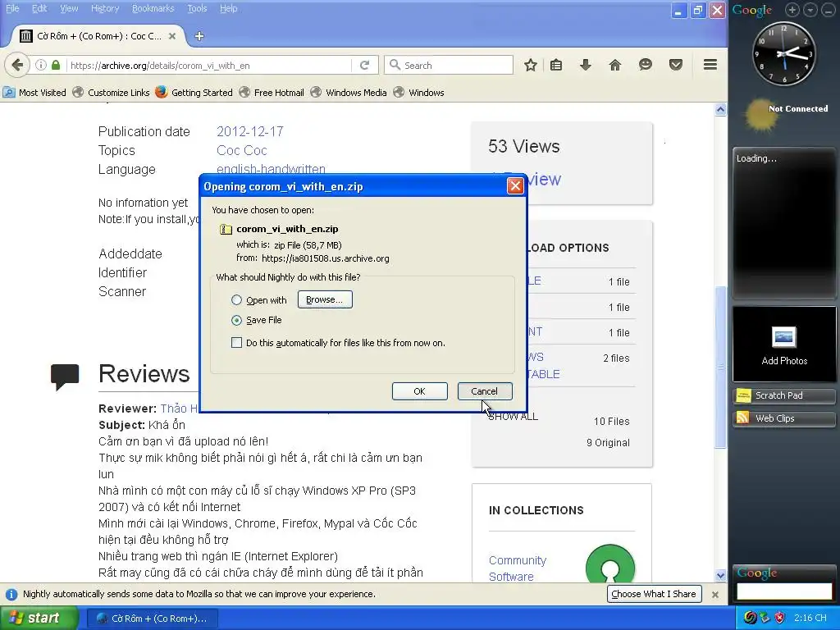Click the green padlock security icon

[x=56, y=66]
